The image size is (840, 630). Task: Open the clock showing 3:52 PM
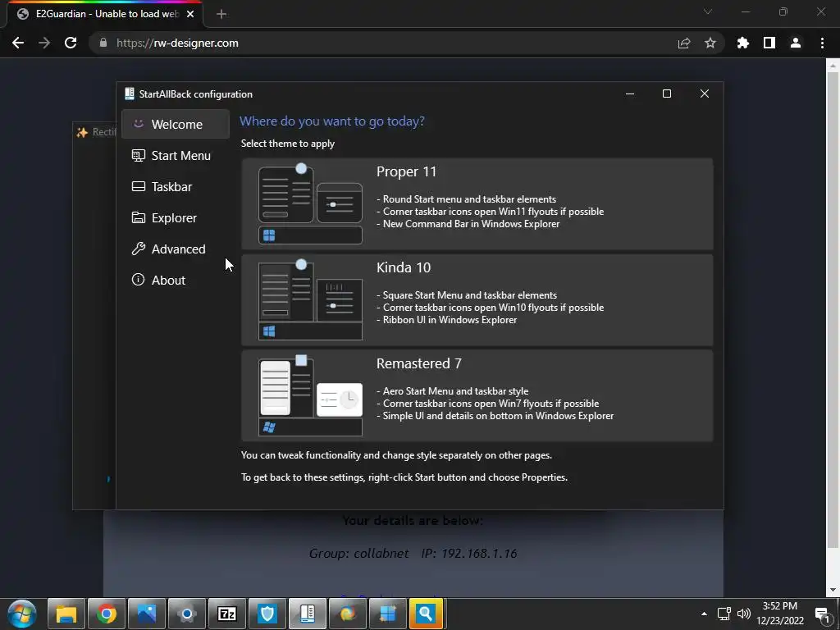pyautogui.click(x=780, y=614)
